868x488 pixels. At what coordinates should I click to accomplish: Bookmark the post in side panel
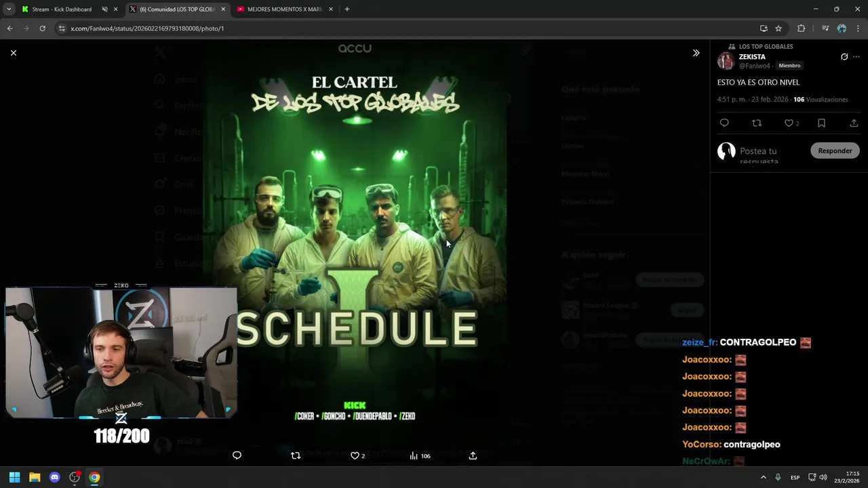click(821, 123)
